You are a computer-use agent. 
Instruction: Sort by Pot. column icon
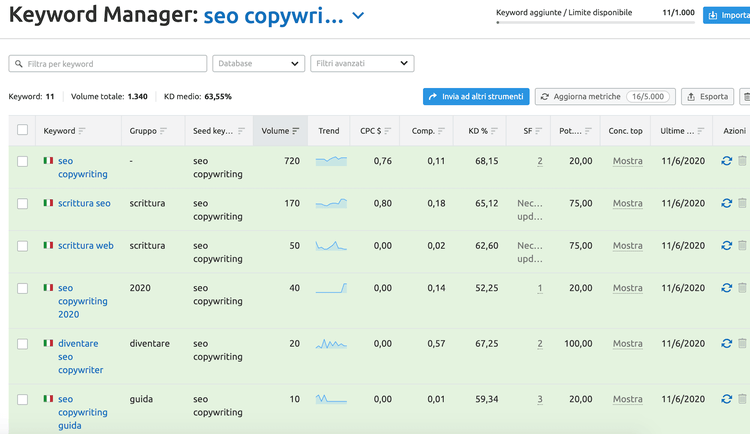[x=588, y=131]
